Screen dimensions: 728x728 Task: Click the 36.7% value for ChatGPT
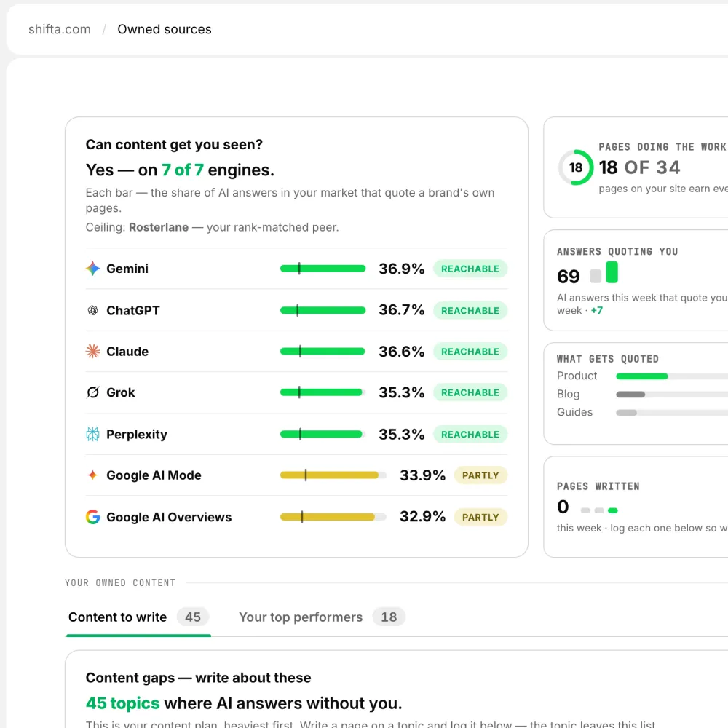tap(402, 309)
